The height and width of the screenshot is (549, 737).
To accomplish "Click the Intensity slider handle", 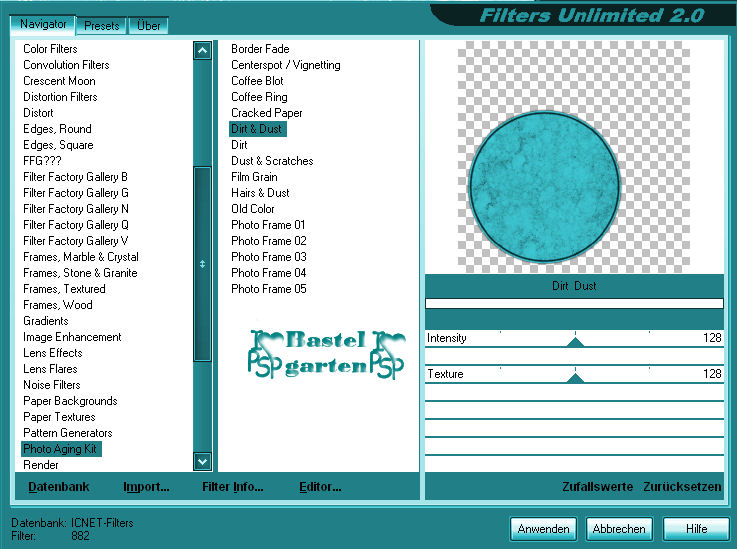I will (575, 341).
